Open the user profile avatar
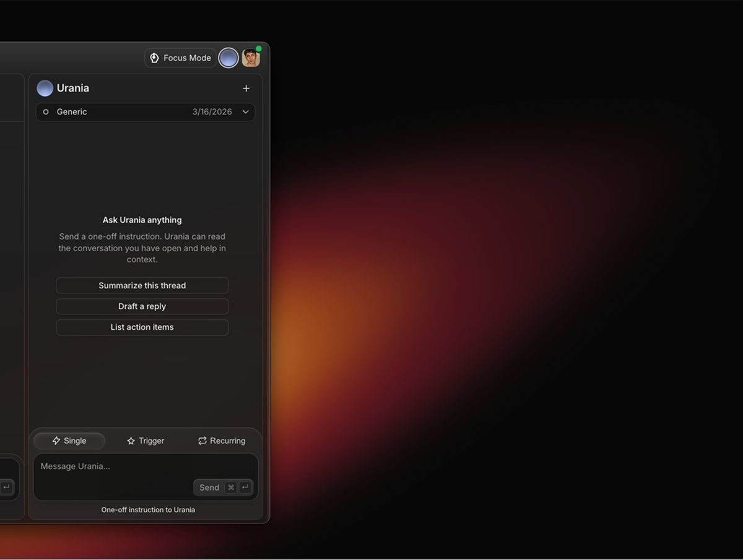743x560 pixels. [x=250, y=59]
